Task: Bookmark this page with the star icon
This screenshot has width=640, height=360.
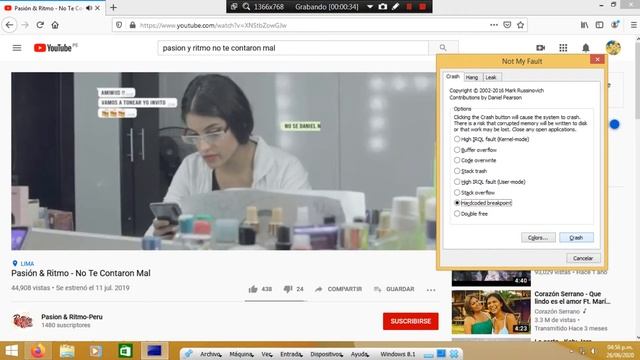Action: (520, 25)
